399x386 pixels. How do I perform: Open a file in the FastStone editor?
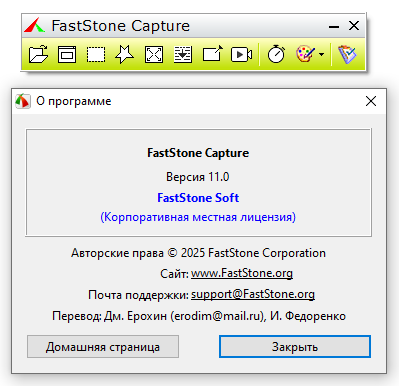pos(38,54)
